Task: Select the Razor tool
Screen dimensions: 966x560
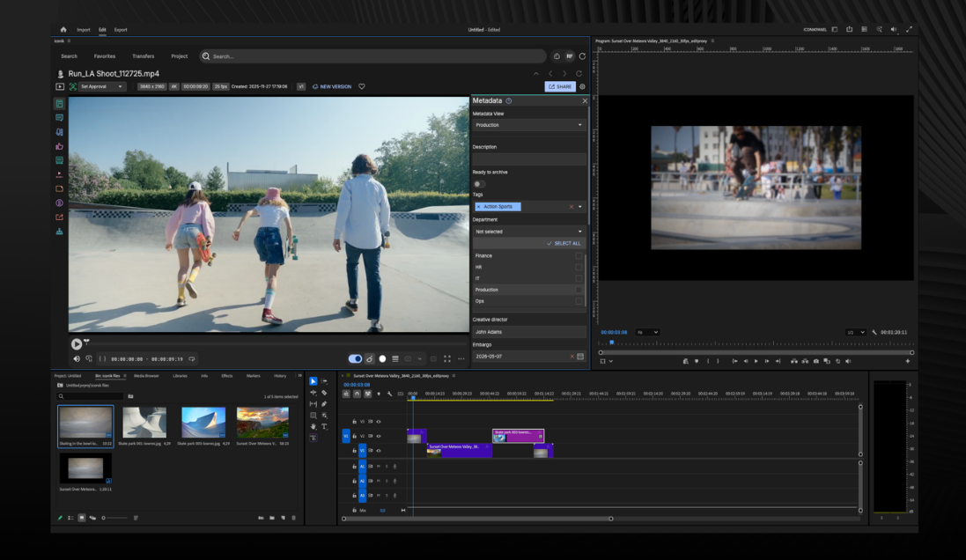Action: [324, 393]
